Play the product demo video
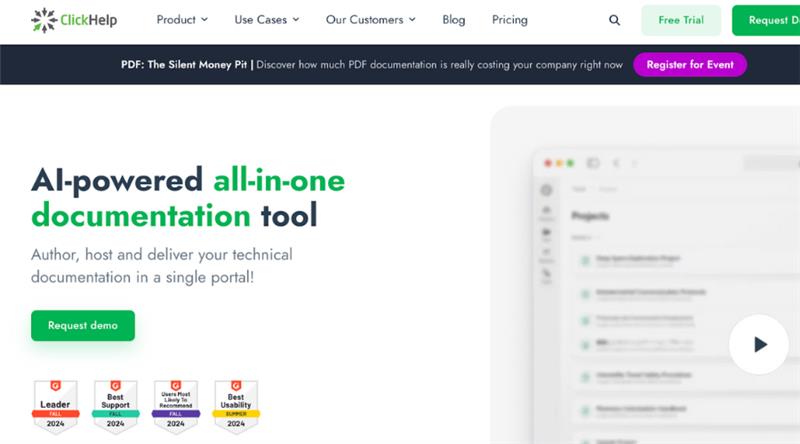The image size is (800, 444). [x=759, y=344]
